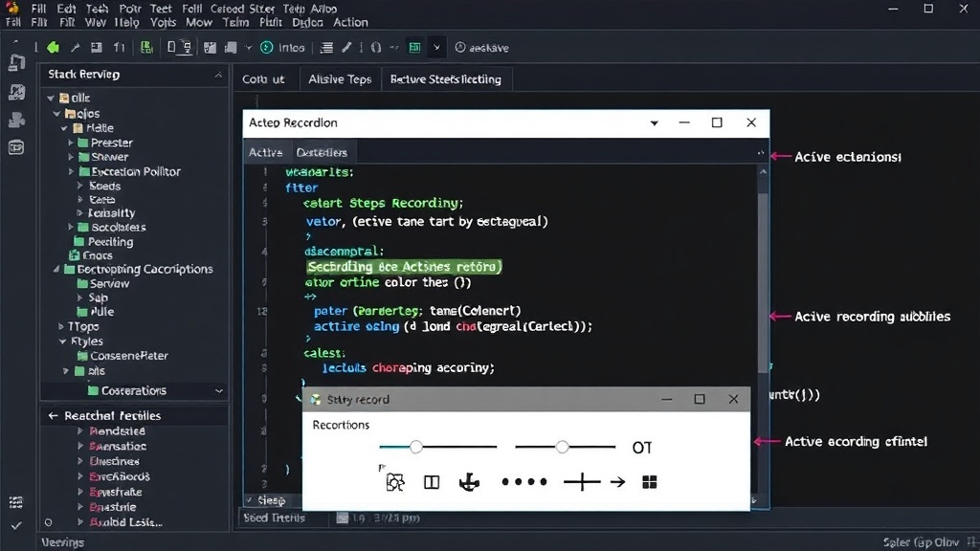Open the Actep Recordion window dropdown arrow
The image size is (980, 551).
pyautogui.click(x=654, y=123)
